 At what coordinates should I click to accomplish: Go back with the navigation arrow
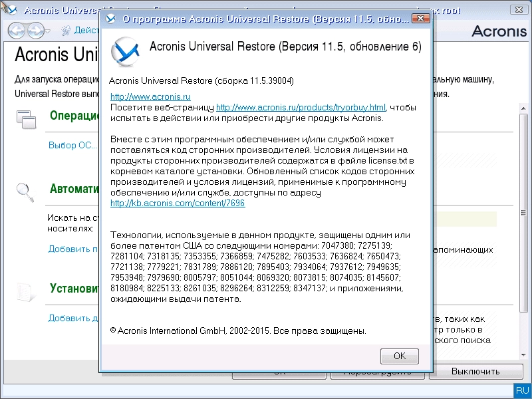coord(16,31)
